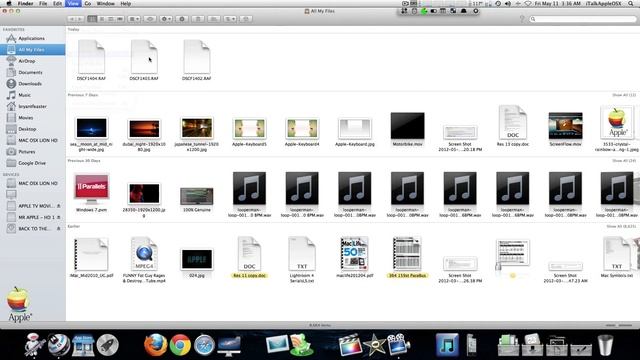Open the Trash in the Dock
Image resolution: width=640 pixels, height=360 pixels.
pyautogui.click(x=605, y=345)
